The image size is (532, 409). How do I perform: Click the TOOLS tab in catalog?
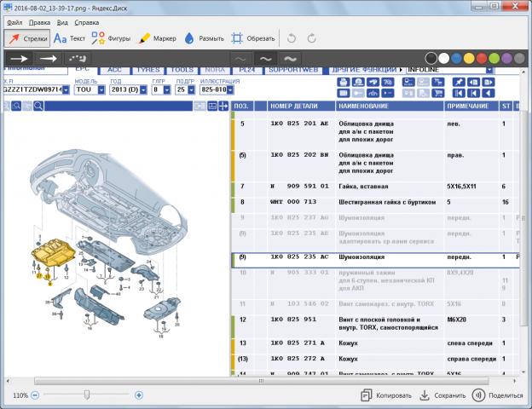pos(182,70)
